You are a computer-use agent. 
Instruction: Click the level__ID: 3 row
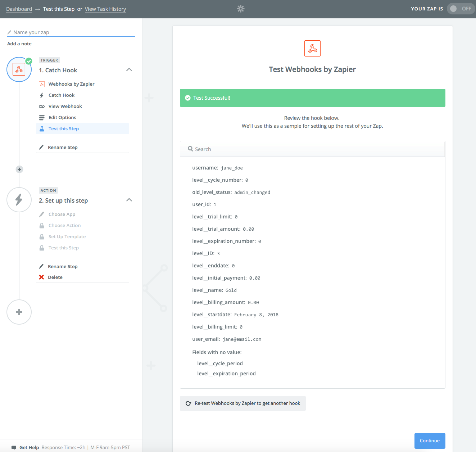click(x=206, y=254)
